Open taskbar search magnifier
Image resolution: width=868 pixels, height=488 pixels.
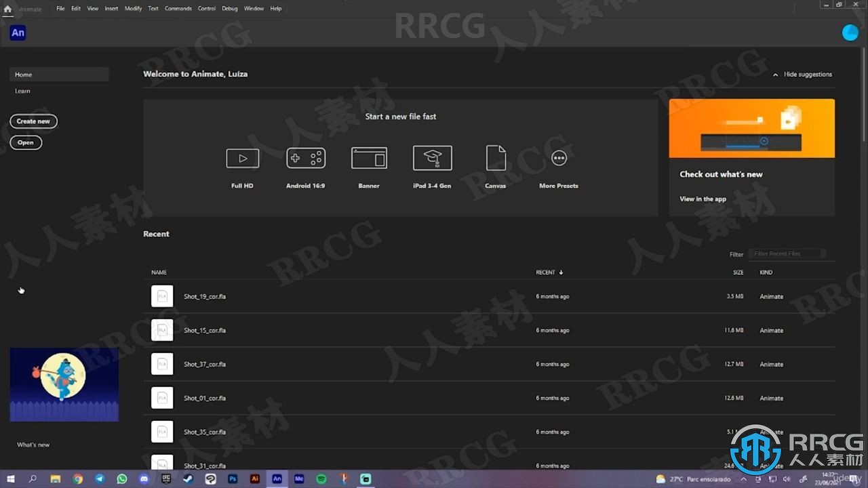33,479
